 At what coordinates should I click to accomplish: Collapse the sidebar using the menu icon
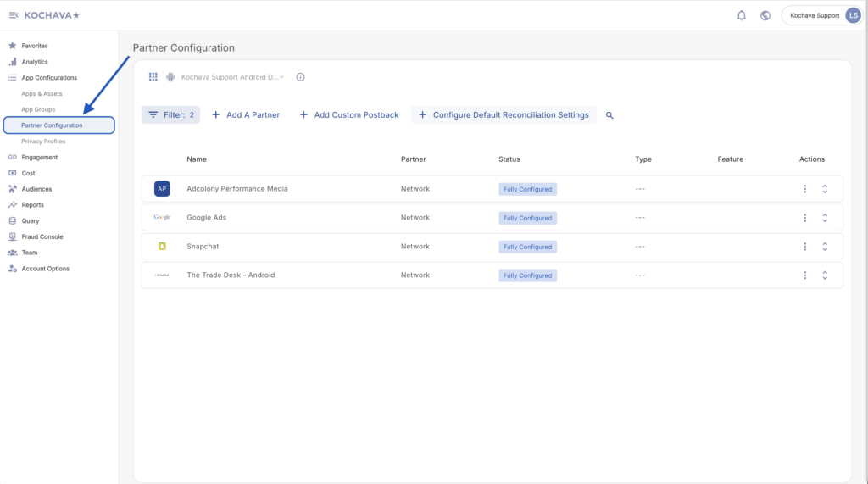14,15
